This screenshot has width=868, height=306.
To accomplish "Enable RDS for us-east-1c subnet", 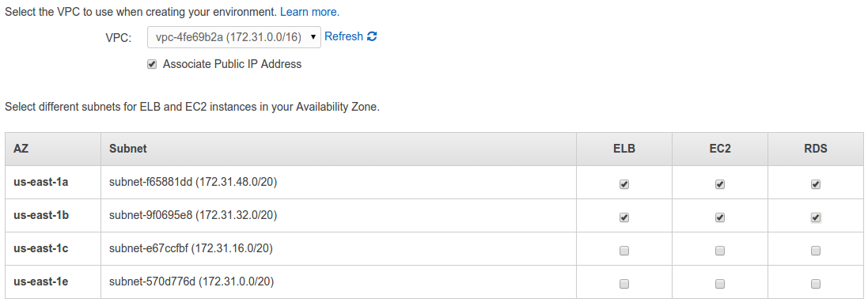I will coord(816,251).
